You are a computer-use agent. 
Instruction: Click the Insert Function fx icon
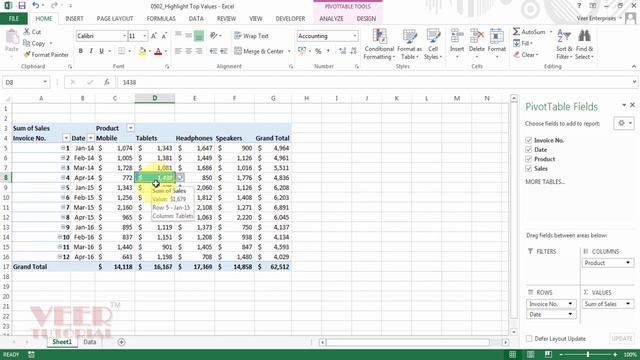point(107,82)
